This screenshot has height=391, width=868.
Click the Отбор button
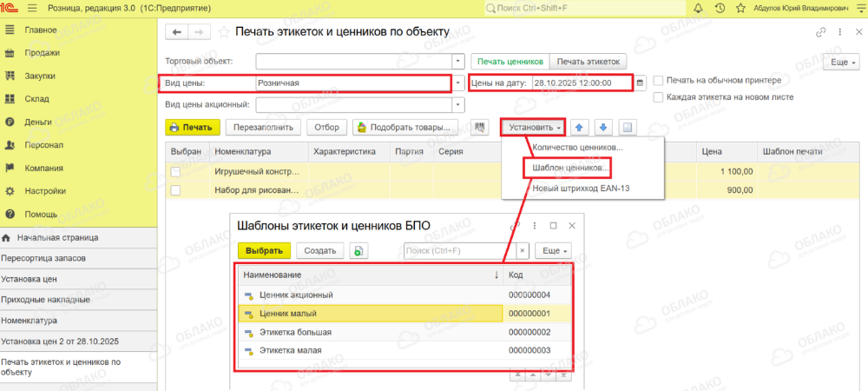point(326,127)
